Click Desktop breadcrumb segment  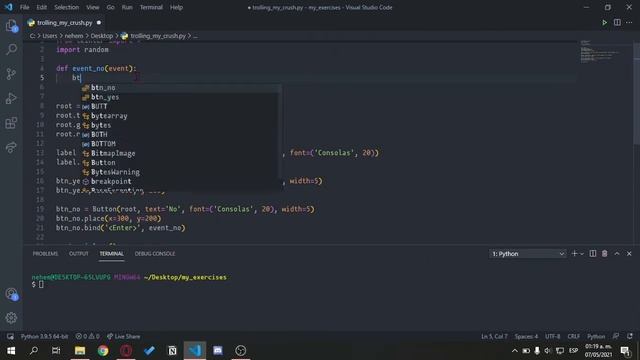click(102, 36)
